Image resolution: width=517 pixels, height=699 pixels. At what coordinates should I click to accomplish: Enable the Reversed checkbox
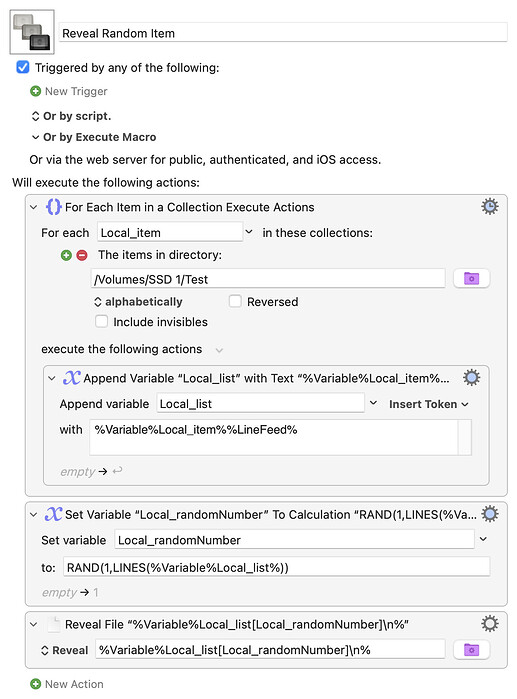click(235, 301)
